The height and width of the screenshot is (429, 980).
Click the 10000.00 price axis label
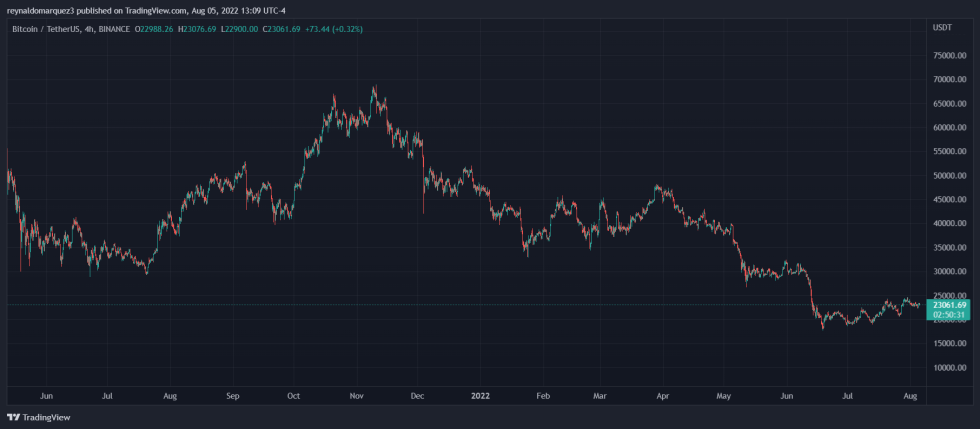click(949, 368)
